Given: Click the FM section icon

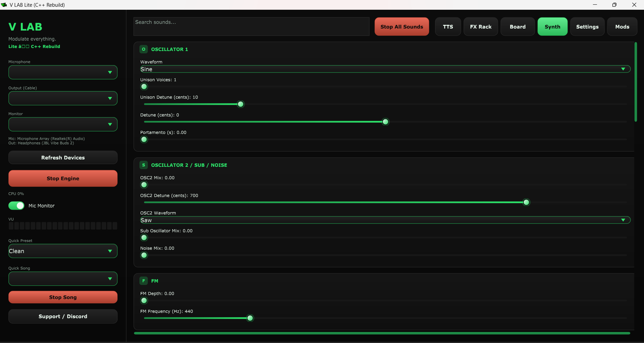Looking at the screenshot, I should coord(143,281).
